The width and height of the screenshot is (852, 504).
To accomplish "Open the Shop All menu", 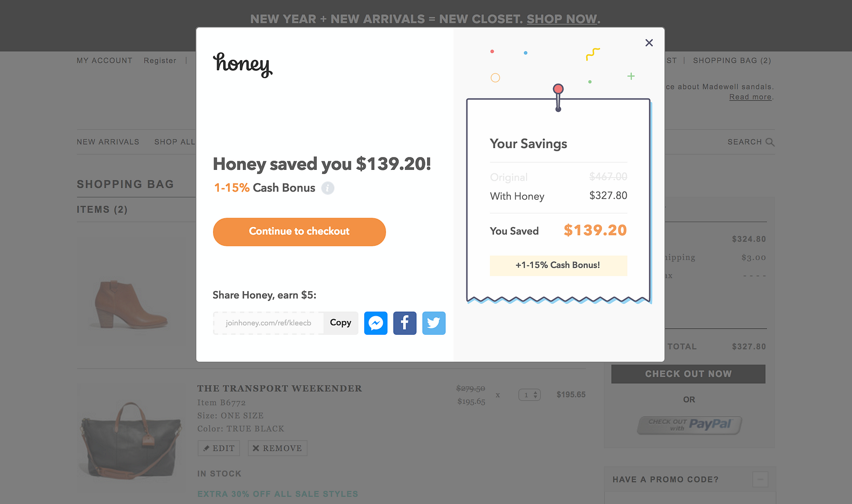I will click(174, 142).
